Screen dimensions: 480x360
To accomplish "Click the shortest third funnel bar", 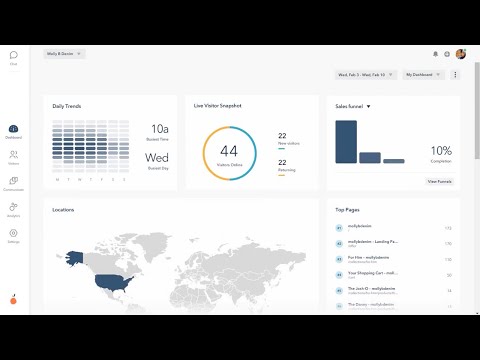I will coord(394,161).
